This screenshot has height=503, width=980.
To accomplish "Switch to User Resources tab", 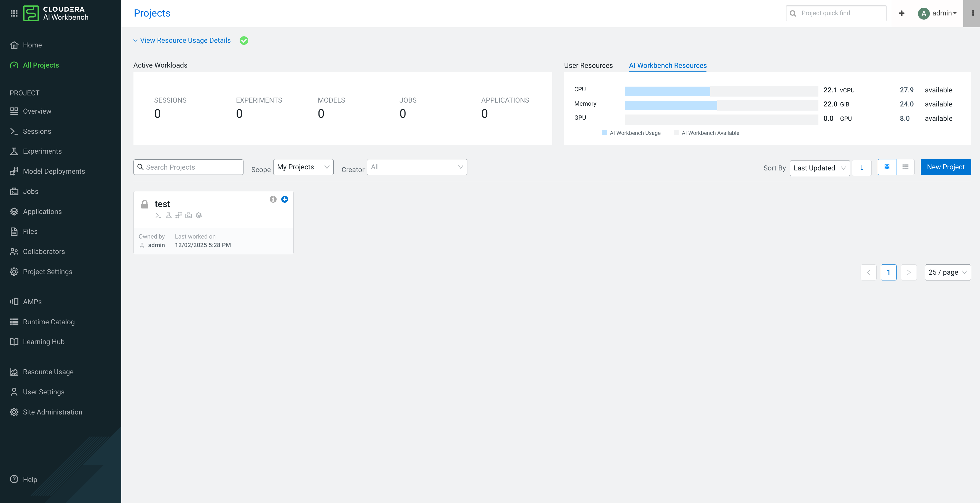I will tap(588, 65).
